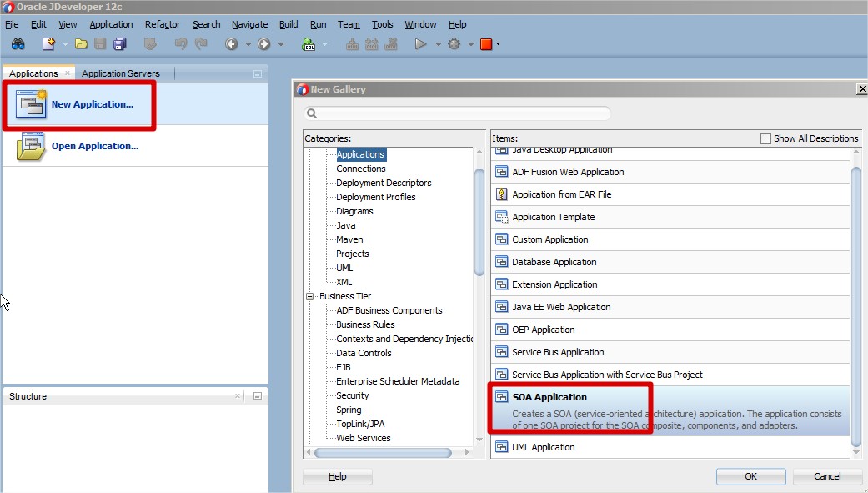Screen dimensions: 868x493
Task: Click the Open Application link
Action: (94, 146)
